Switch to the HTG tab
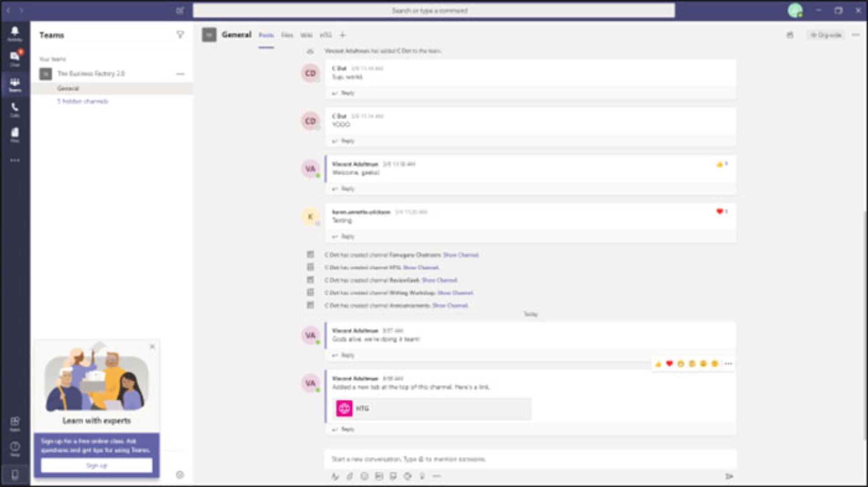868x487 pixels. tap(325, 35)
